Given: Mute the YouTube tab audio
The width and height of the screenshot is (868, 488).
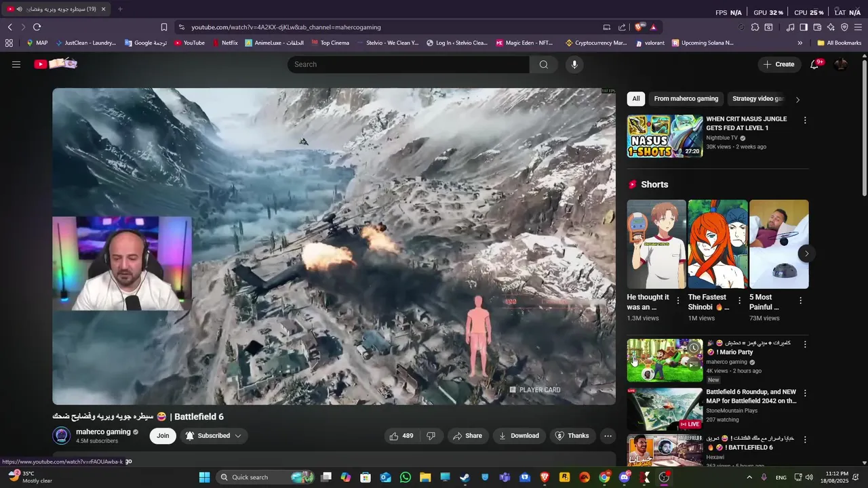Looking at the screenshot, I should tap(19, 9).
